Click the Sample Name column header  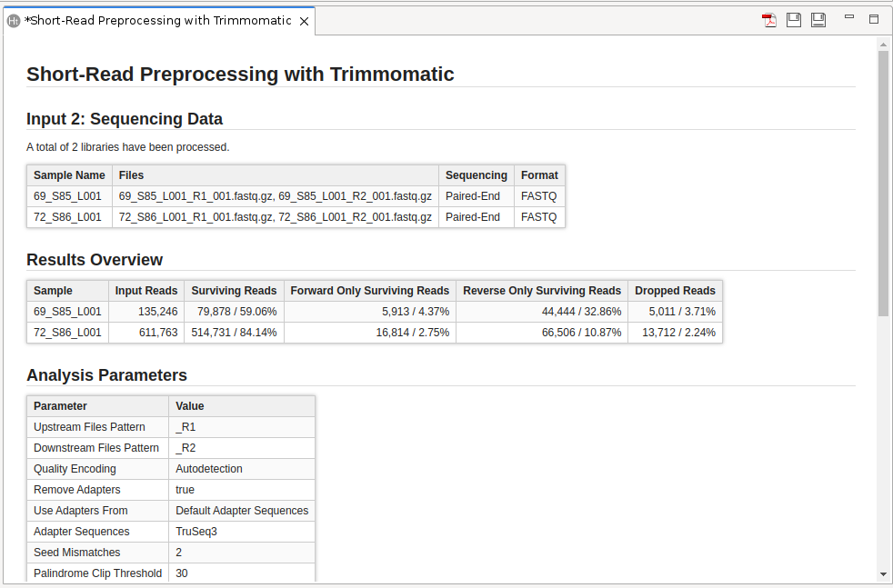click(69, 175)
